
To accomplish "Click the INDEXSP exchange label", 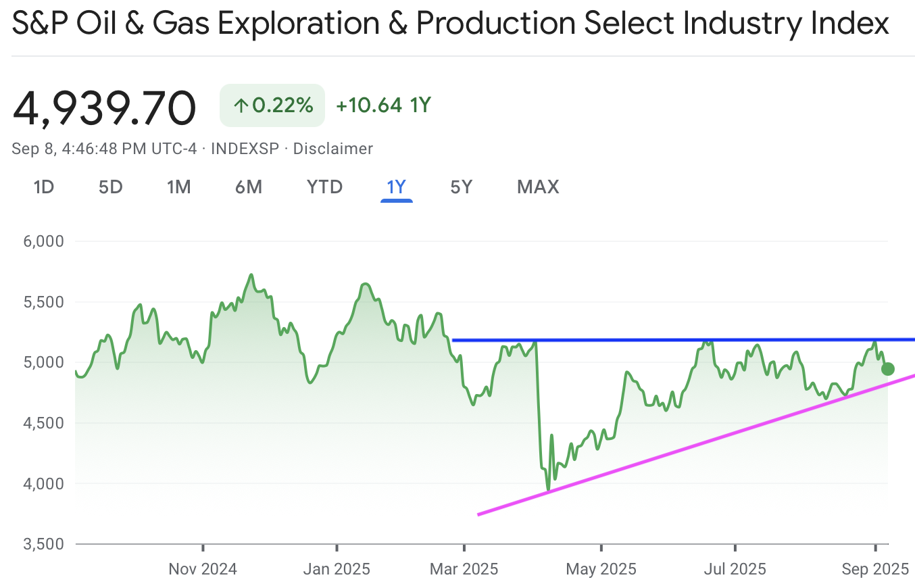I will point(245,149).
